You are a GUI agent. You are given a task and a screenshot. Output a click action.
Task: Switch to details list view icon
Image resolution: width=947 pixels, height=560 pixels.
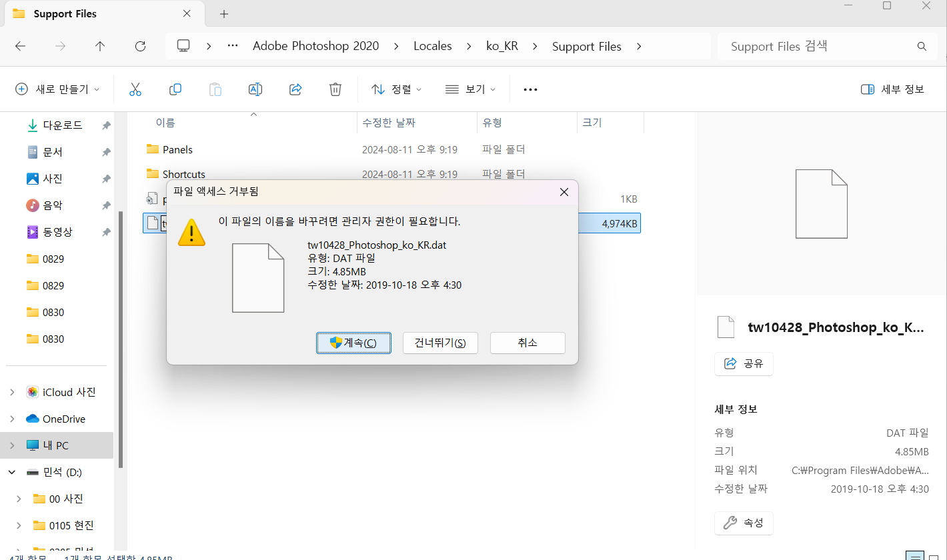point(916,556)
